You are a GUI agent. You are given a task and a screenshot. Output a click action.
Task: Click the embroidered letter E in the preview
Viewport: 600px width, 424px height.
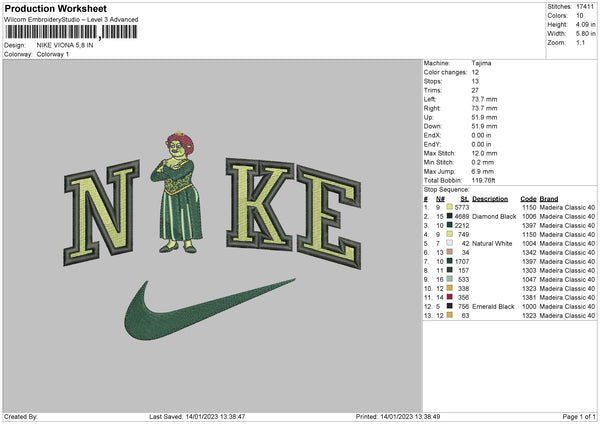click(328, 217)
